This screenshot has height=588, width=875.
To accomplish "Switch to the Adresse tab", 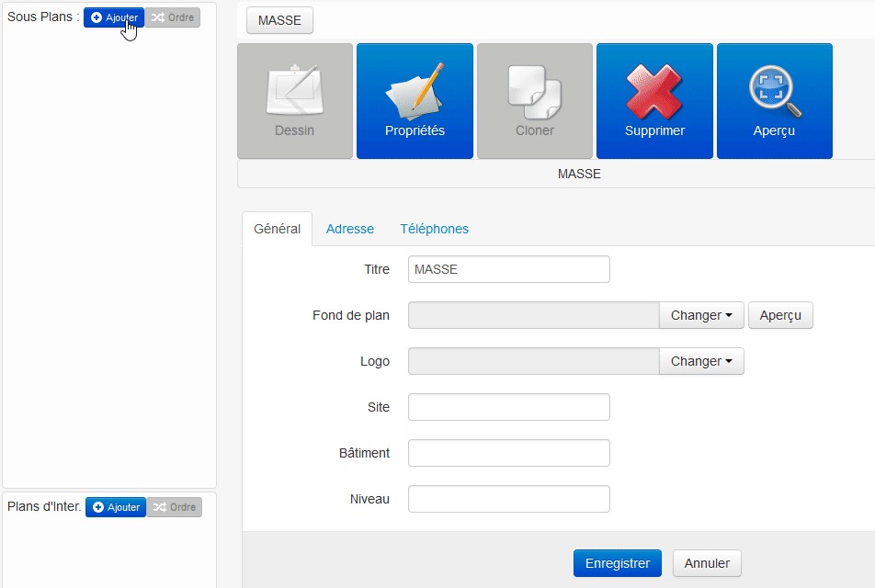I will coord(349,229).
